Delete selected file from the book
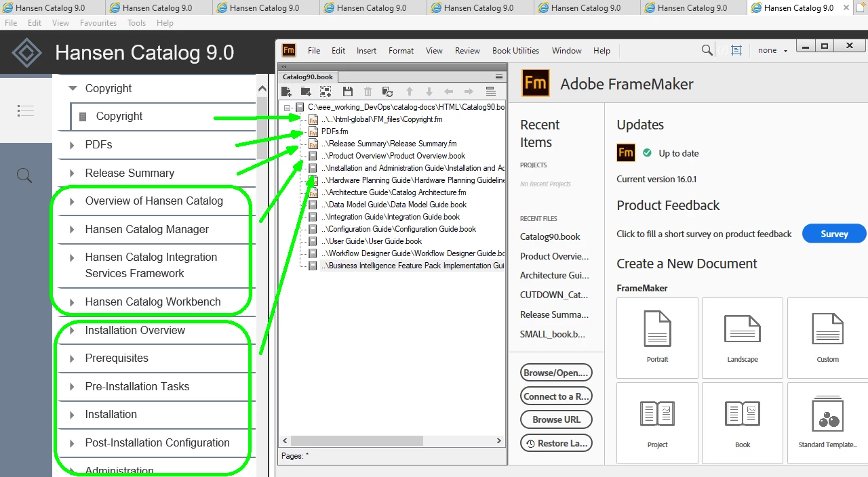868x477 pixels. coord(368,91)
